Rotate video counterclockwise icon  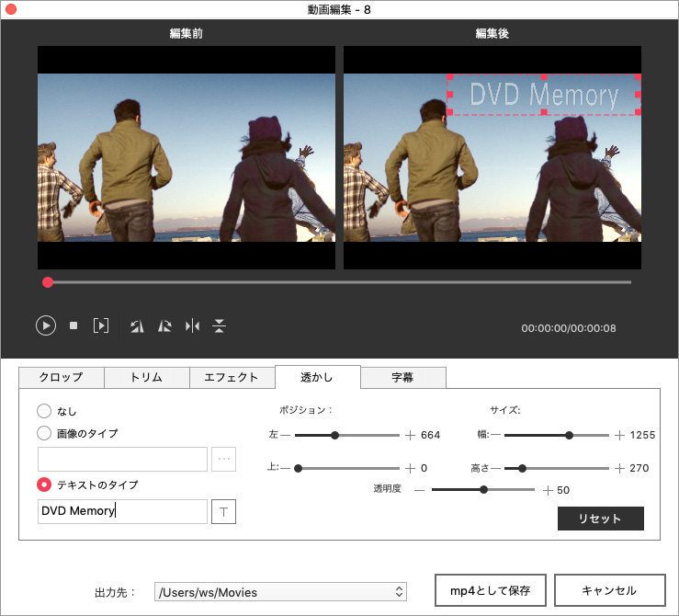click(137, 325)
